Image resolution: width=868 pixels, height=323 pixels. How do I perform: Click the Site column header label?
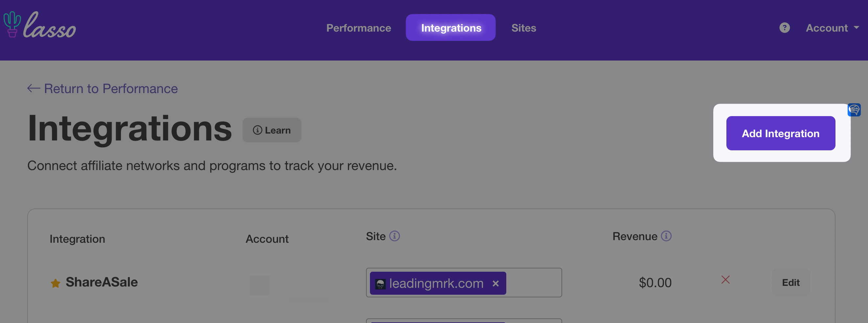(x=376, y=236)
